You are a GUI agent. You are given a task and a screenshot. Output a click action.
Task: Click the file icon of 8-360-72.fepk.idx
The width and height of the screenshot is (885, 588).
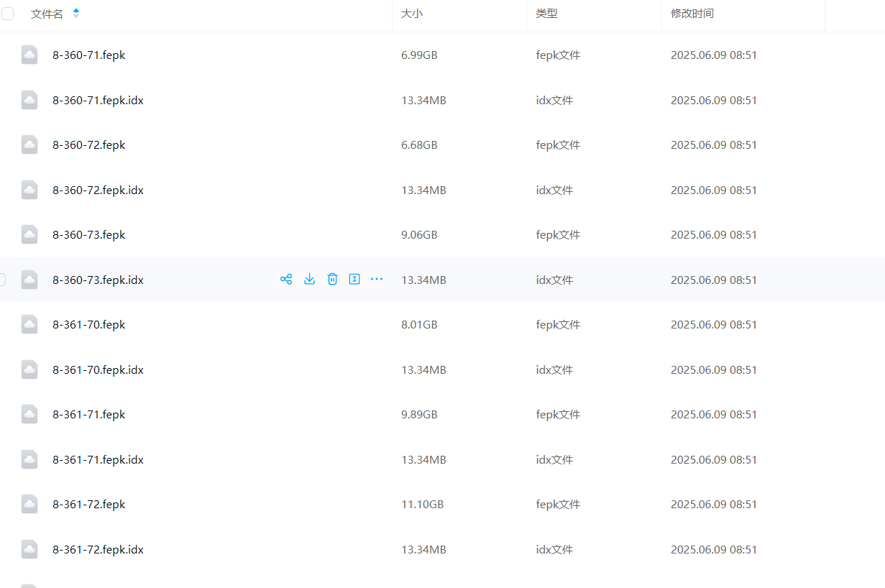pyautogui.click(x=29, y=190)
